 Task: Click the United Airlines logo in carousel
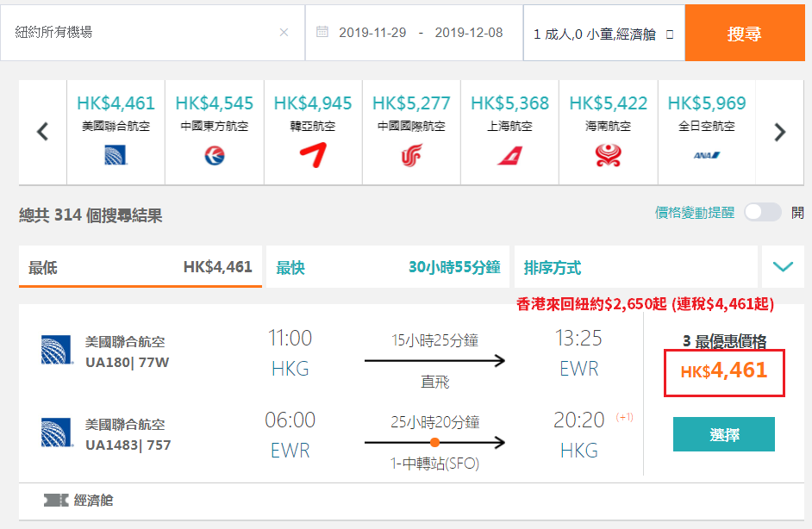point(116,155)
